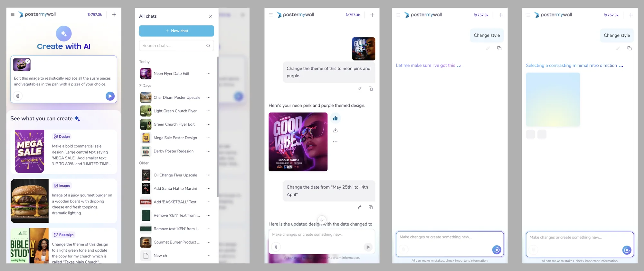Image resolution: width=644 pixels, height=271 pixels.
Task: Click scroll-to-bottom arrow in neon chat
Action: click(322, 220)
